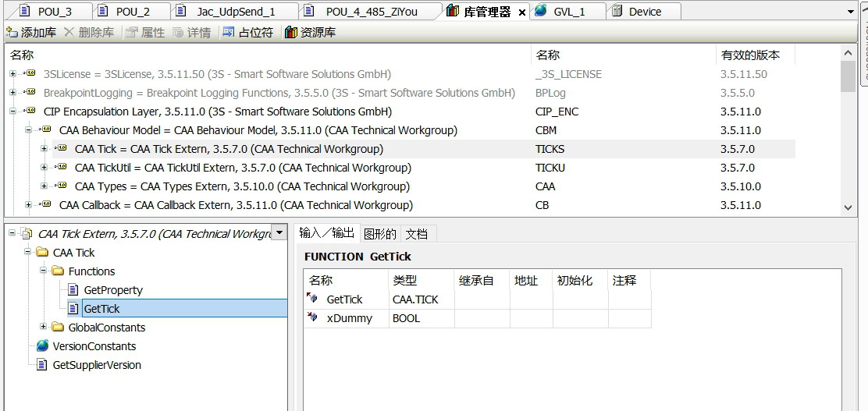Click the TICKS namespace cell
The image size is (868, 411).
(550, 149)
